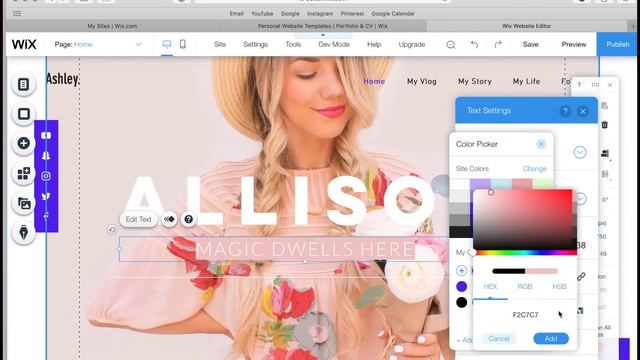
Task: Undo the last action
Action: point(474,44)
